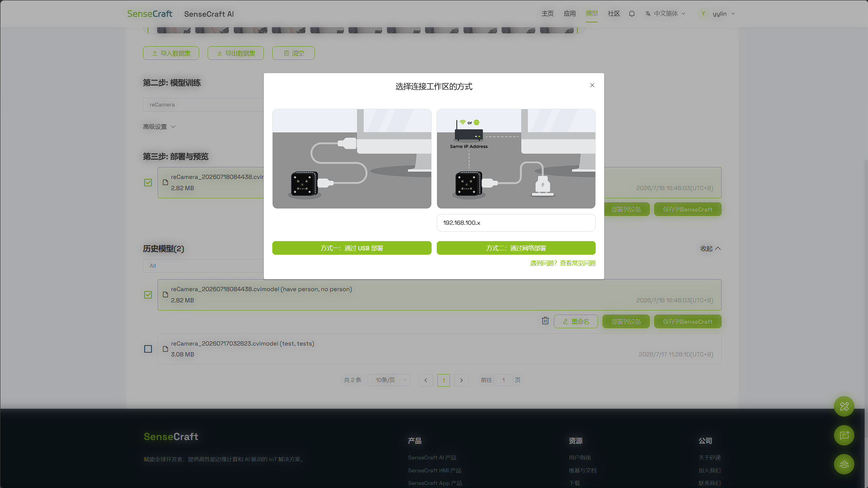Click the 导入数据集 button
This screenshot has height=488, width=868.
171,53
